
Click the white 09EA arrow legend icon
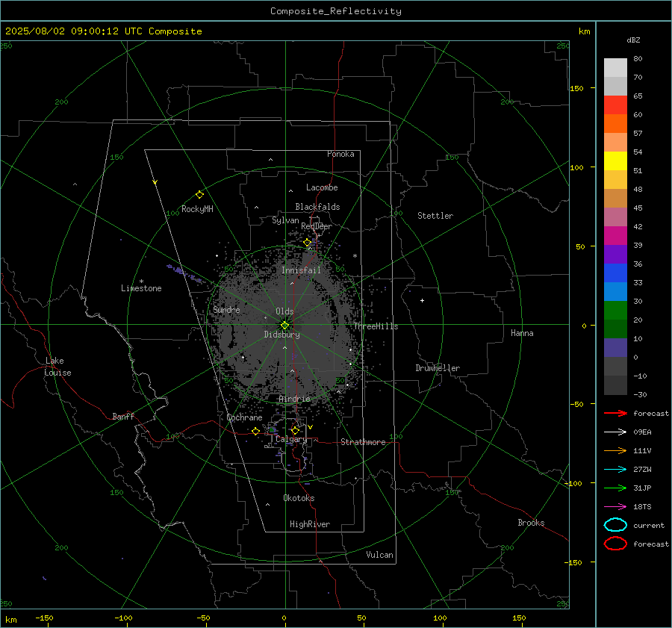tap(615, 432)
